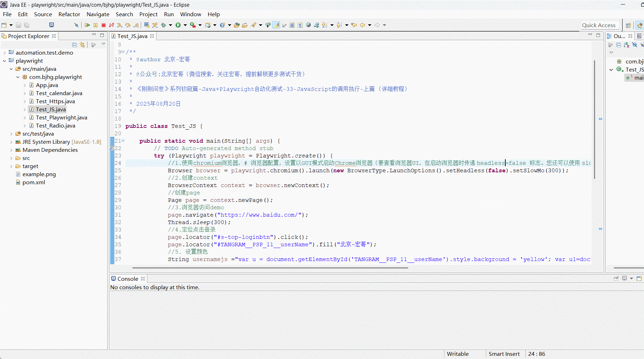Image resolution: width=644 pixels, height=359 pixels.
Task: Click the Forward navigation arrow
Action: 377,25
